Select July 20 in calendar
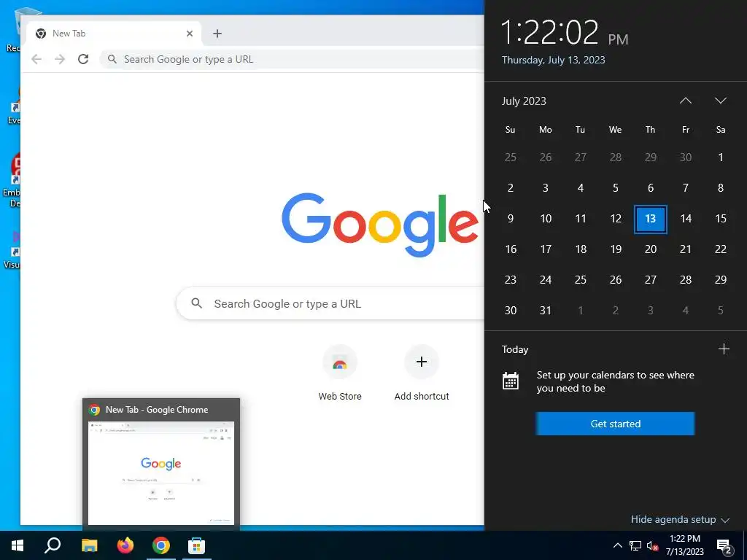 tap(650, 249)
